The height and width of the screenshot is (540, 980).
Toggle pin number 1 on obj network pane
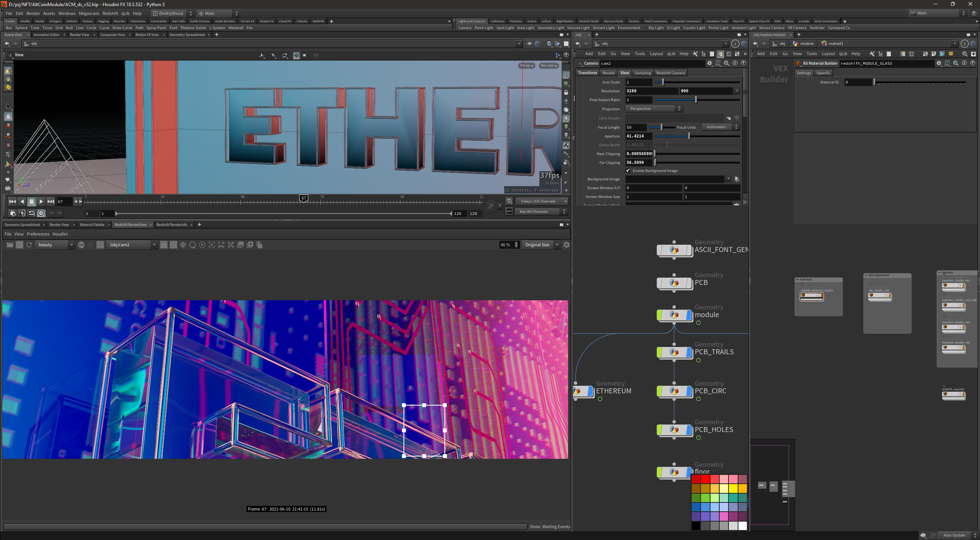point(735,44)
